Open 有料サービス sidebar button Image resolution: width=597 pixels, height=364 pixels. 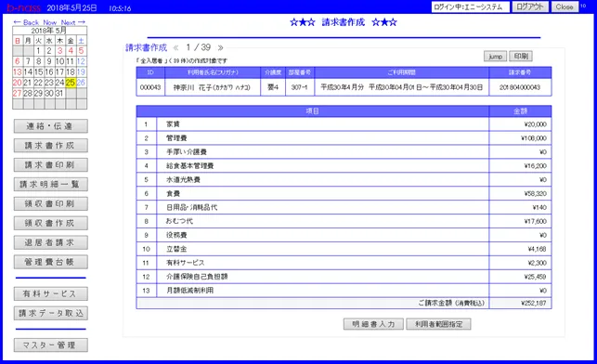[51, 294]
